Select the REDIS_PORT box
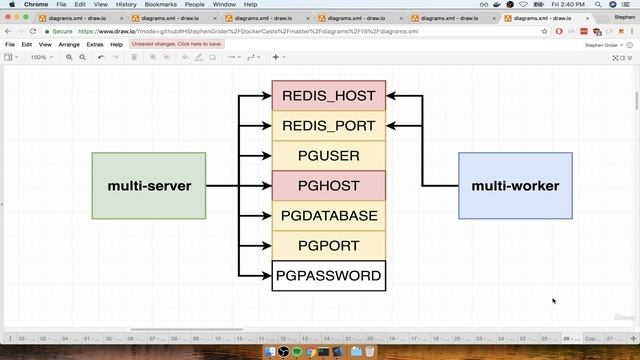This screenshot has height=360, width=640. click(329, 126)
